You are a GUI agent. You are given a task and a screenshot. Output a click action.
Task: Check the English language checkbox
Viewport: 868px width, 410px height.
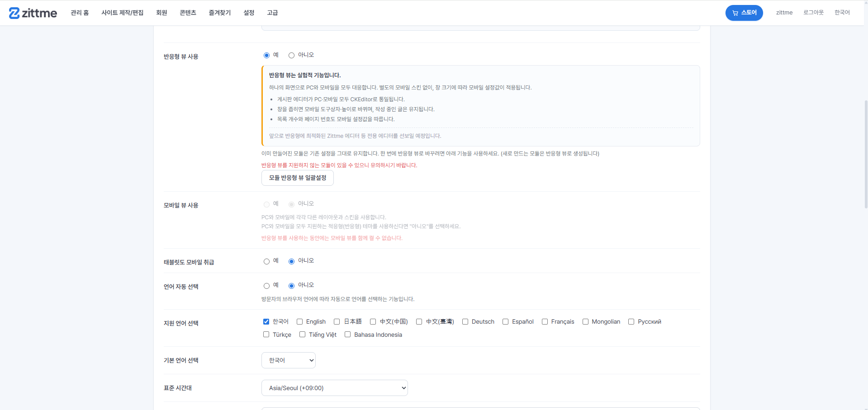click(299, 321)
